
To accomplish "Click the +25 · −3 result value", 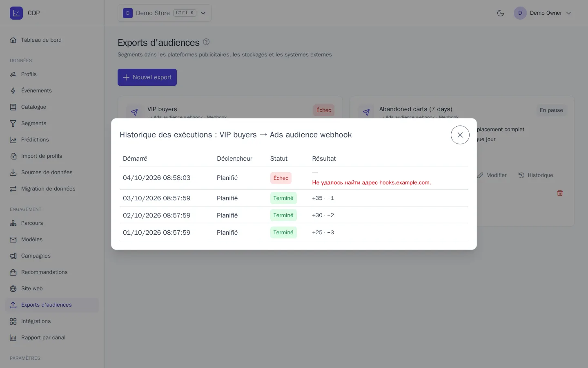I will click(323, 233).
